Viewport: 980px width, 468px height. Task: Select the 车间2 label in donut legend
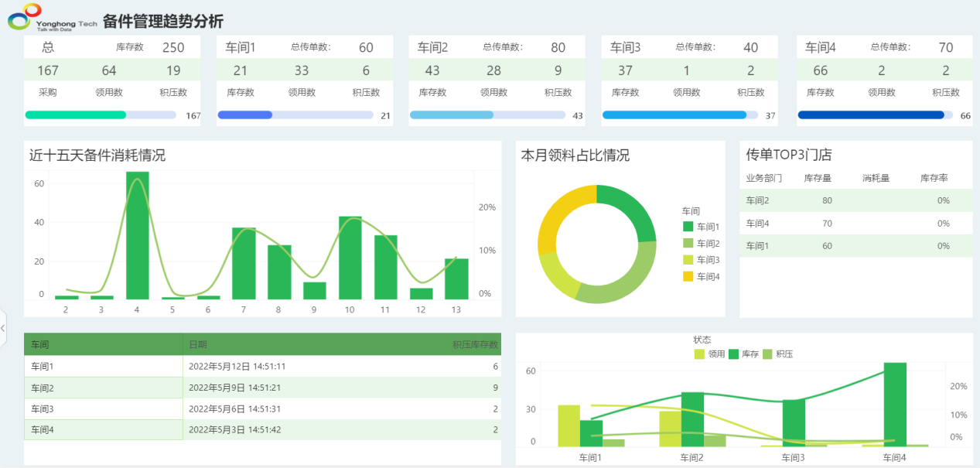coord(709,244)
